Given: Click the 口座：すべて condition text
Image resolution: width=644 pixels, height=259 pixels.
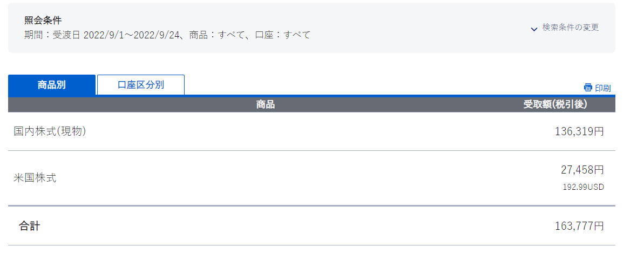Looking at the screenshot, I should click(282, 35).
